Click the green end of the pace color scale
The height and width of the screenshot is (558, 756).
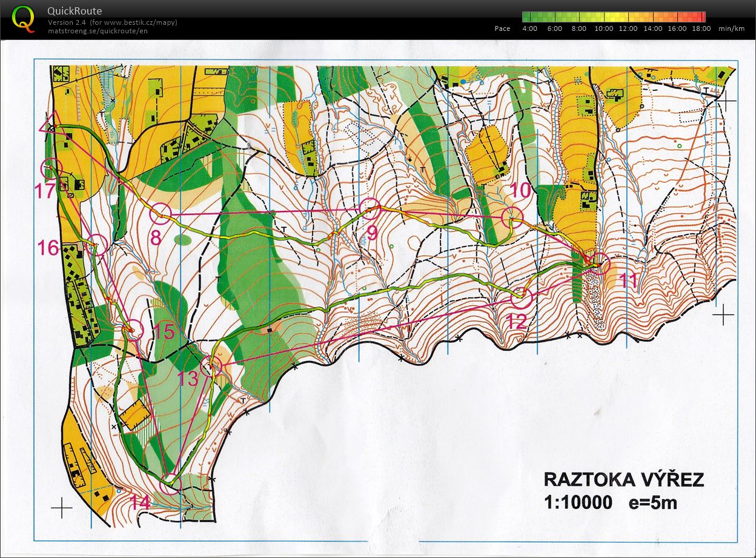(x=526, y=17)
